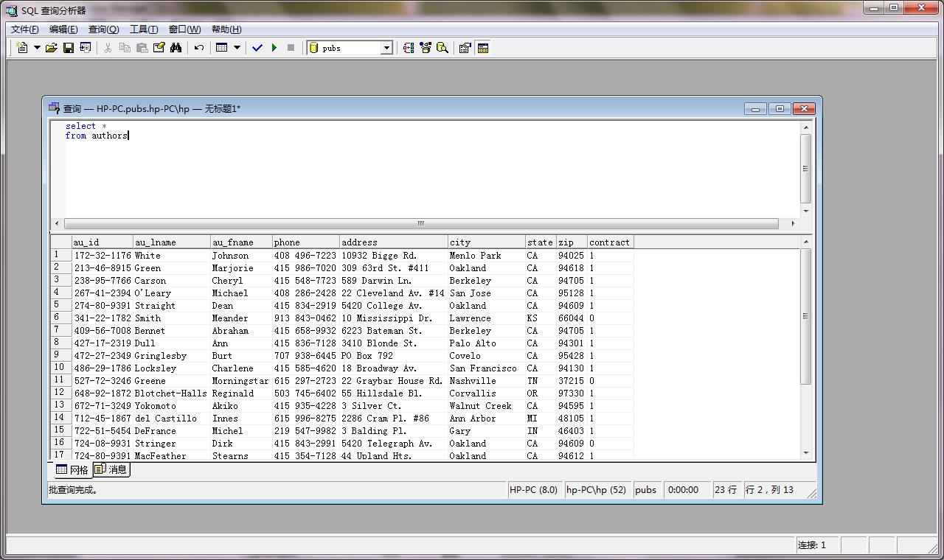Click the city column header
Screen dimensions: 944x560
tap(485, 242)
